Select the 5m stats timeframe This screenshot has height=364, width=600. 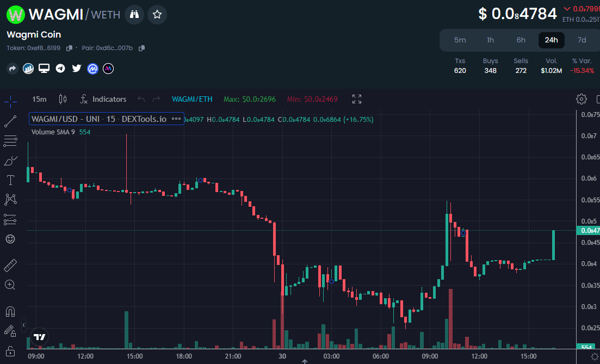(460, 40)
